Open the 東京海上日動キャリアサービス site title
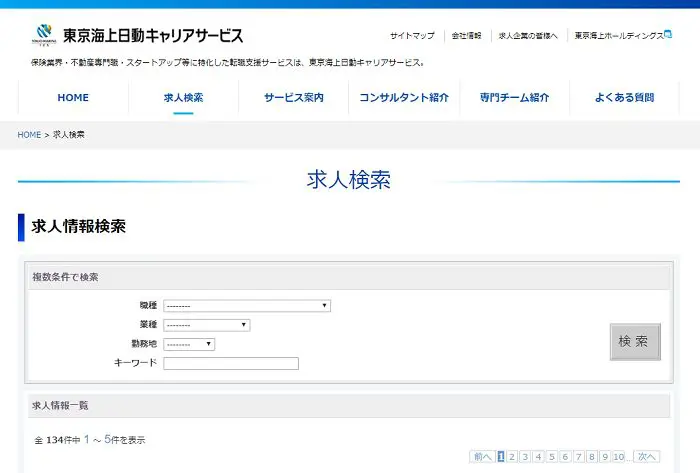The width and height of the screenshot is (700, 473). [x=153, y=36]
